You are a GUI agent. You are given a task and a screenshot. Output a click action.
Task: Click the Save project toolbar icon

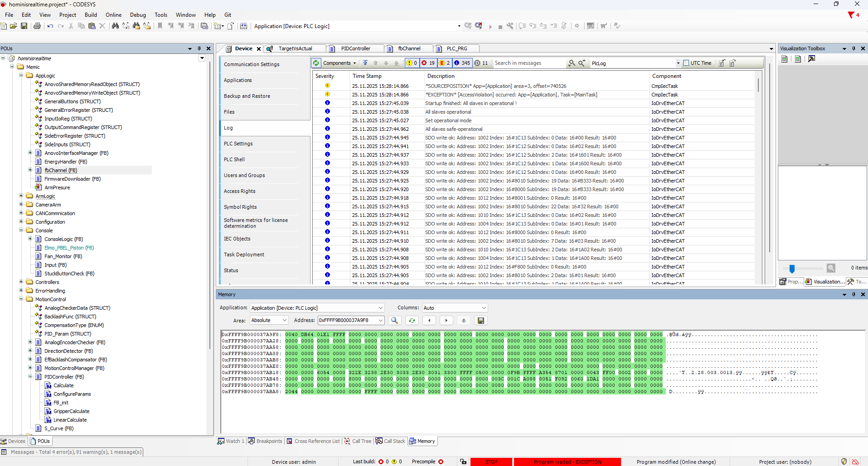pos(24,26)
